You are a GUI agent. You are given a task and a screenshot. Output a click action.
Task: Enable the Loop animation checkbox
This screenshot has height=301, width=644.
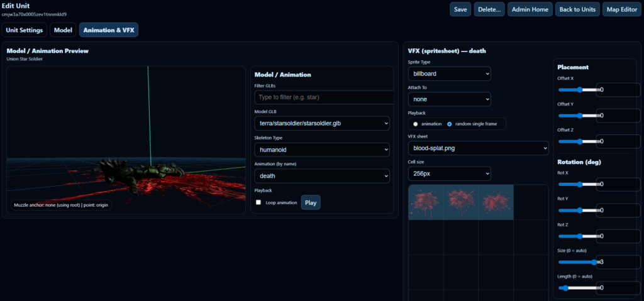pos(258,202)
